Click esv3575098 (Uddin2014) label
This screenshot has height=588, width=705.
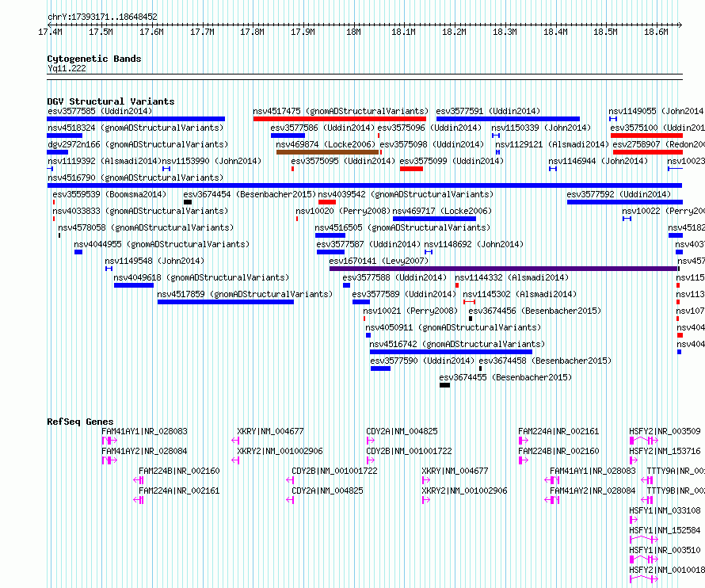[432, 144]
